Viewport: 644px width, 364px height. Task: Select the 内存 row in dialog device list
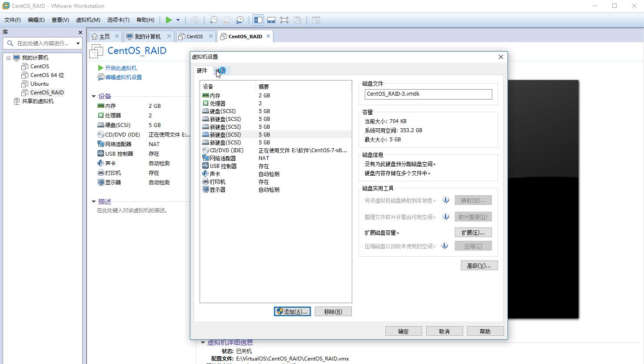click(x=276, y=95)
